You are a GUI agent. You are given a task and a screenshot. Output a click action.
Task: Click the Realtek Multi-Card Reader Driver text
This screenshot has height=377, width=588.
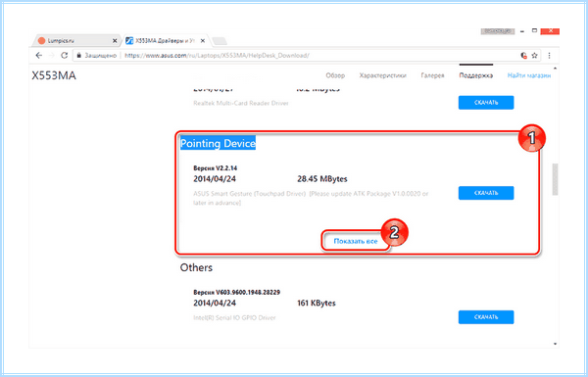(x=241, y=103)
